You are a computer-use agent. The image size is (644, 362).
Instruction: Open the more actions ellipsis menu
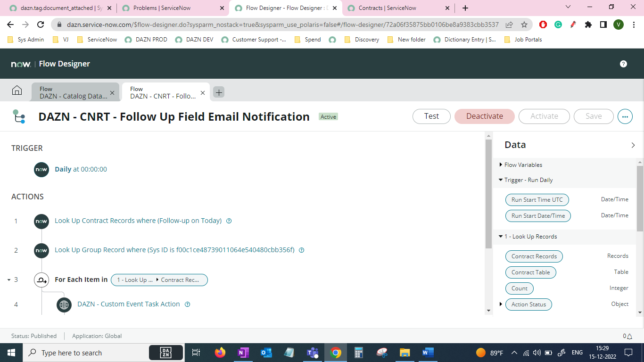click(x=625, y=116)
